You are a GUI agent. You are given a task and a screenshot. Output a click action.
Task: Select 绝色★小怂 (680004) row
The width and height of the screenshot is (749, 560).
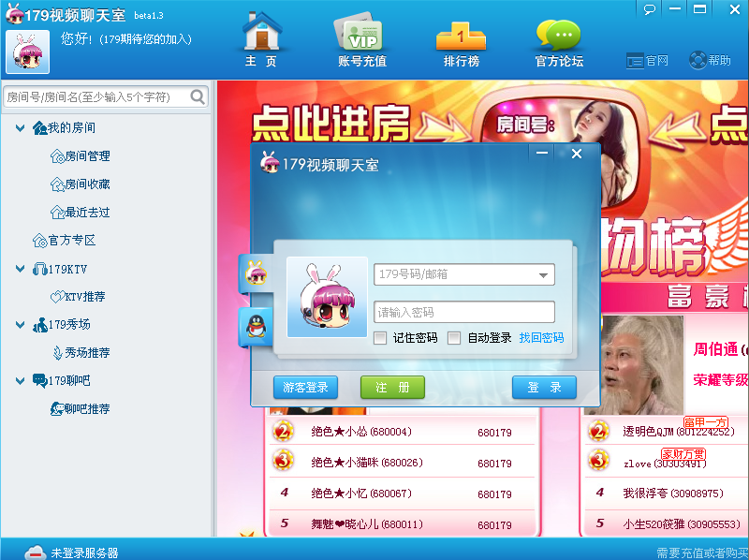402,432
